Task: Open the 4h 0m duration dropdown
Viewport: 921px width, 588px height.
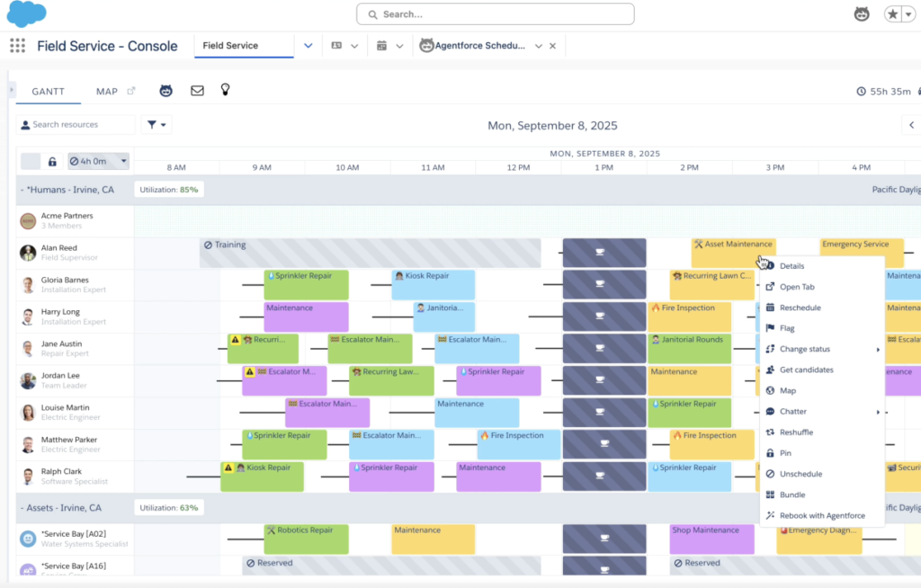Action: 98,161
